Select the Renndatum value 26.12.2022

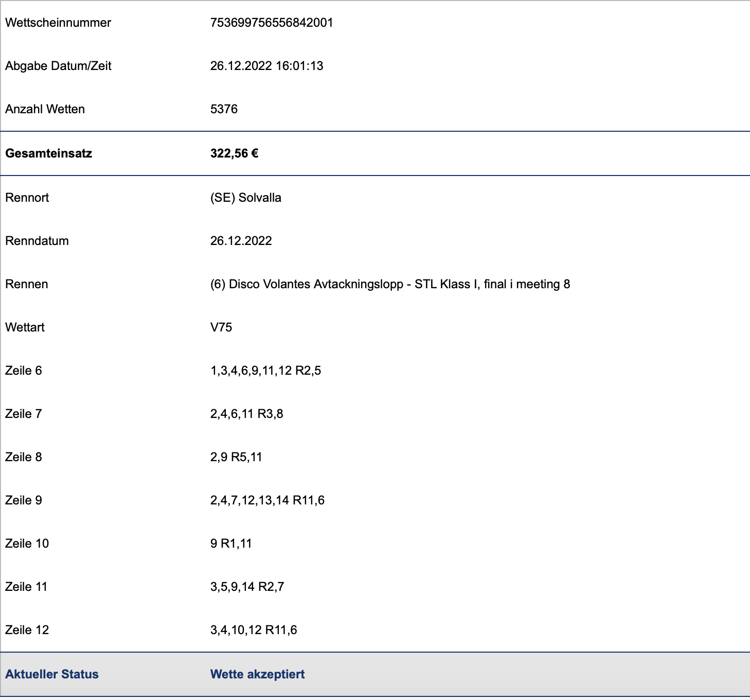click(x=241, y=241)
